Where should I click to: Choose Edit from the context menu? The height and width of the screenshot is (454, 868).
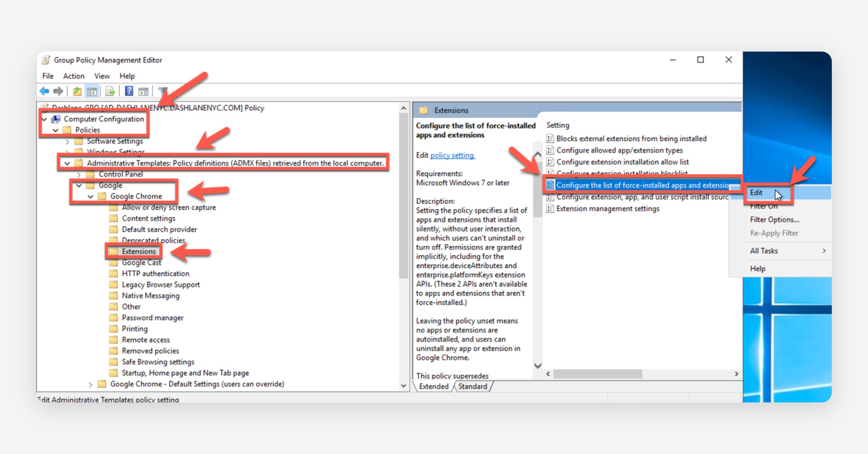756,193
